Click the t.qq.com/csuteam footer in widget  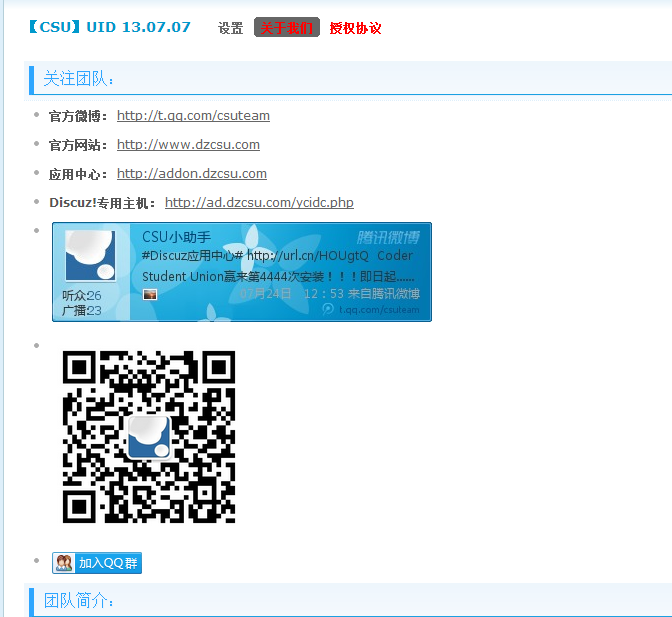tap(371, 309)
